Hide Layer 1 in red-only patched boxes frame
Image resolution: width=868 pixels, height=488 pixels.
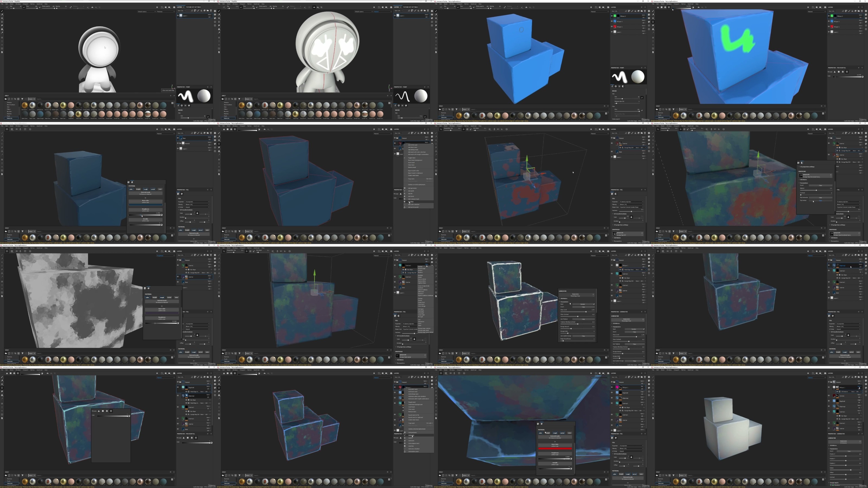pyautogui.click(x=612, y=157)
